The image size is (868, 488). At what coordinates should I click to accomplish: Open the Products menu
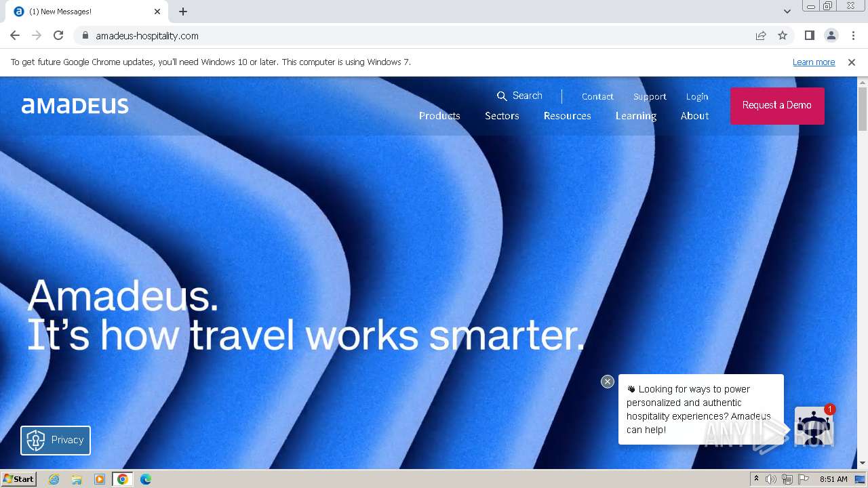point(439,116)
